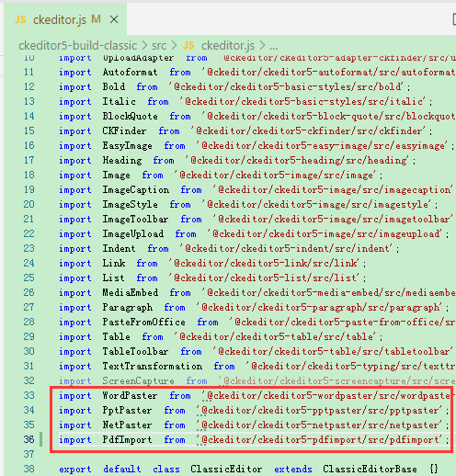Image resolution: width=456 pixels, height=476 pixels.
Task: Click the ScreenCapture import identifier
Action: (x=138, y=380)
